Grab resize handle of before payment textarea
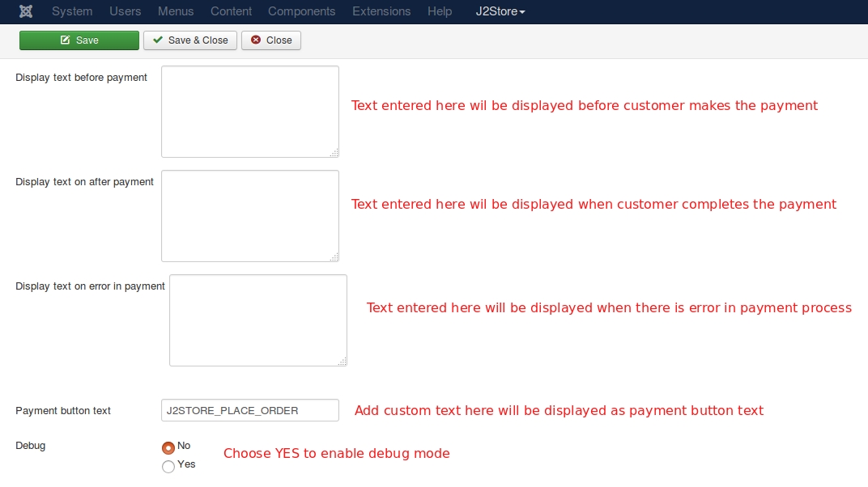Screen dimensions: 868x487 coord(334,153)
